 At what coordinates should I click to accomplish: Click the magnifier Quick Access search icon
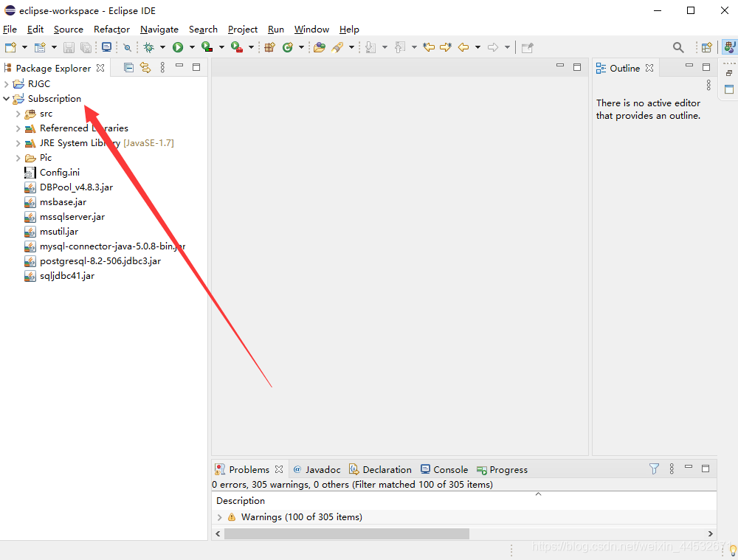678,47
